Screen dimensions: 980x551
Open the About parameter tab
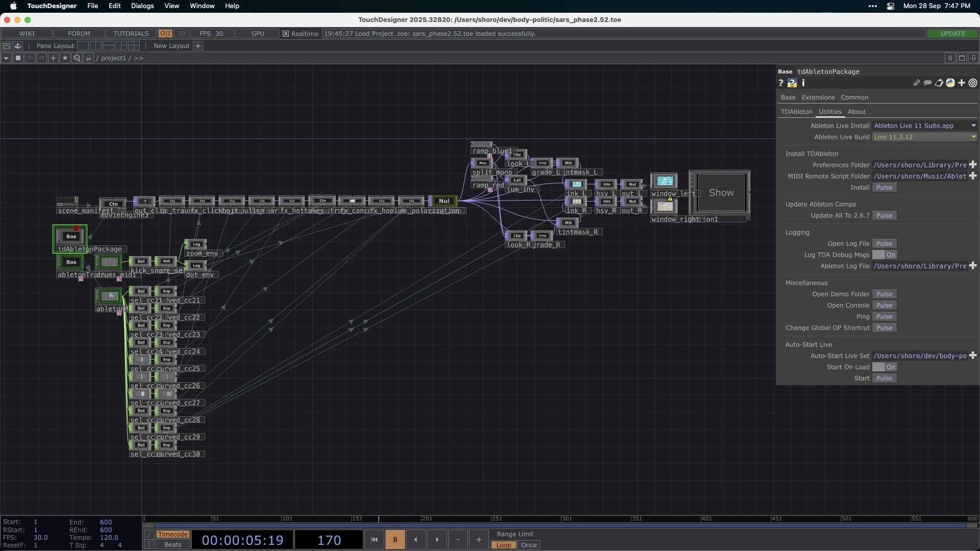coord(856,112)
